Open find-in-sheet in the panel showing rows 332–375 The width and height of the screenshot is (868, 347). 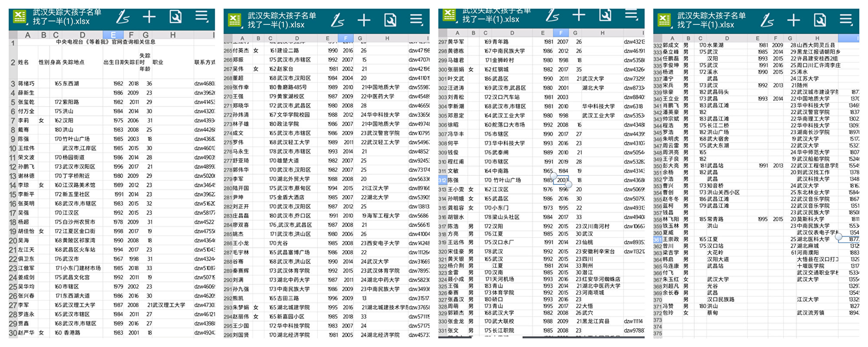tap(820, 20)
